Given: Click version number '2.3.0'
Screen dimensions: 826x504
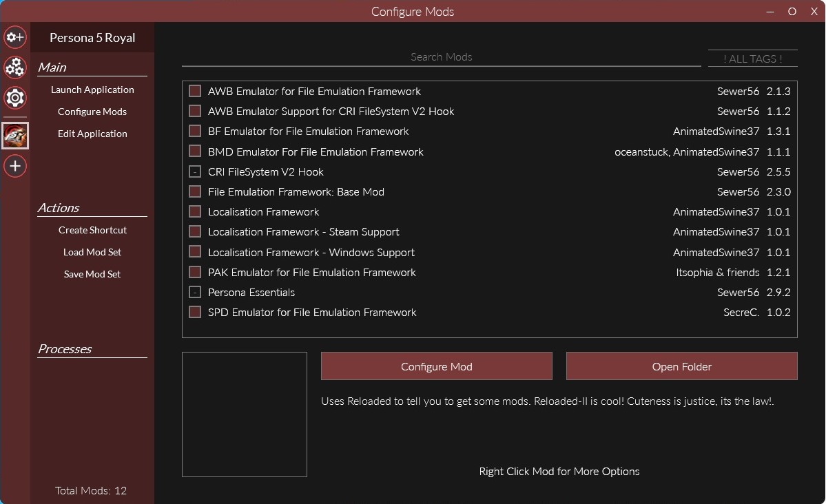Looking at the screenshot, I should coord(778,191).
